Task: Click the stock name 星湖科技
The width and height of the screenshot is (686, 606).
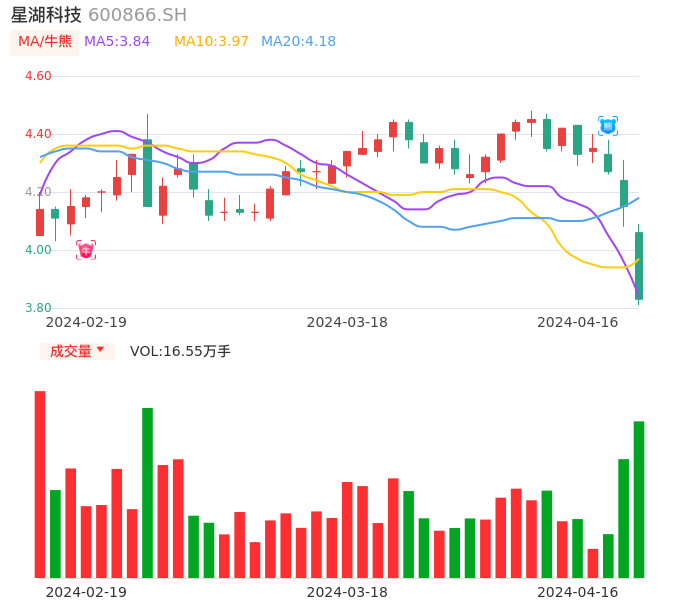Action: pyautogui.click(x=46, y=15)
